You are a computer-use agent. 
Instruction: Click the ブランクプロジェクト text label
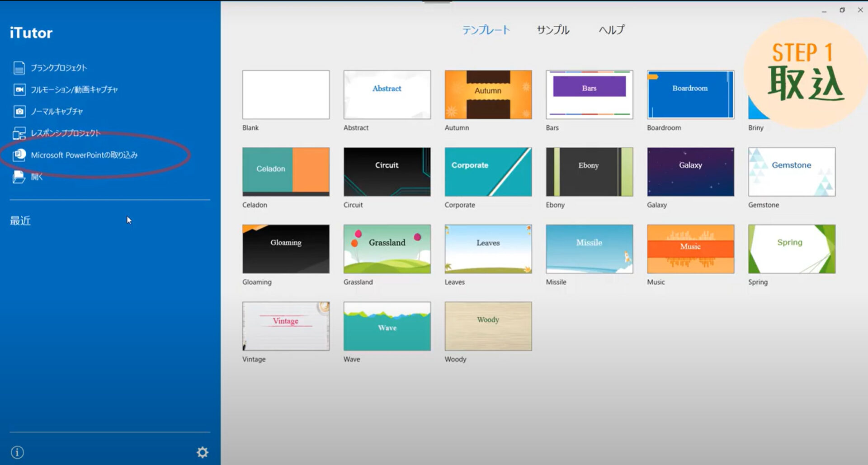pyautogui.click(x=59, y=68)
